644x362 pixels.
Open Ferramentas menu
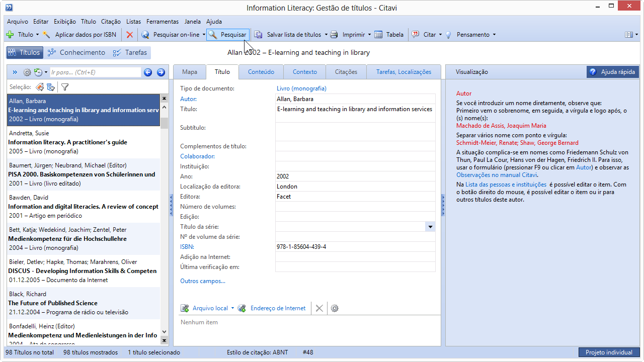point(163,22)
